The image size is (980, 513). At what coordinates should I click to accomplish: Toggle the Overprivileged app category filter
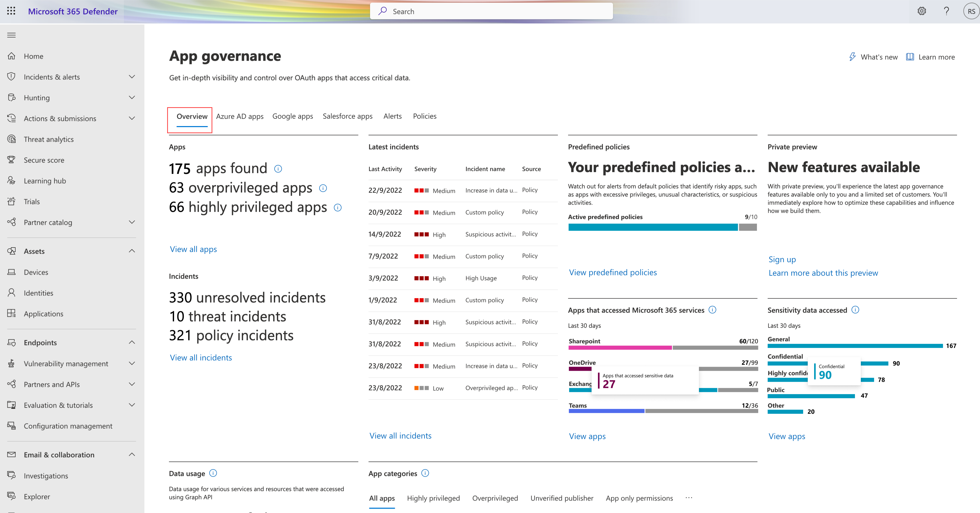(x=495, y=498)
